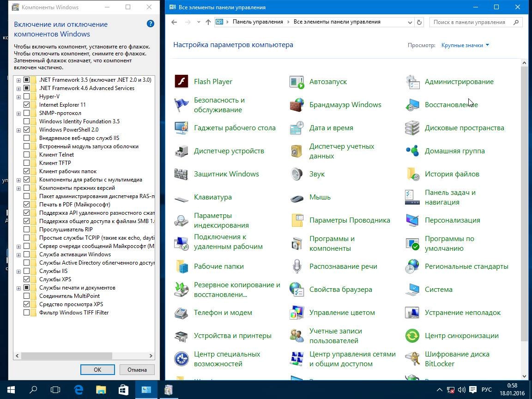Open the Диспетчер устройств icon
532x399 pixels.
click(181, 151)
